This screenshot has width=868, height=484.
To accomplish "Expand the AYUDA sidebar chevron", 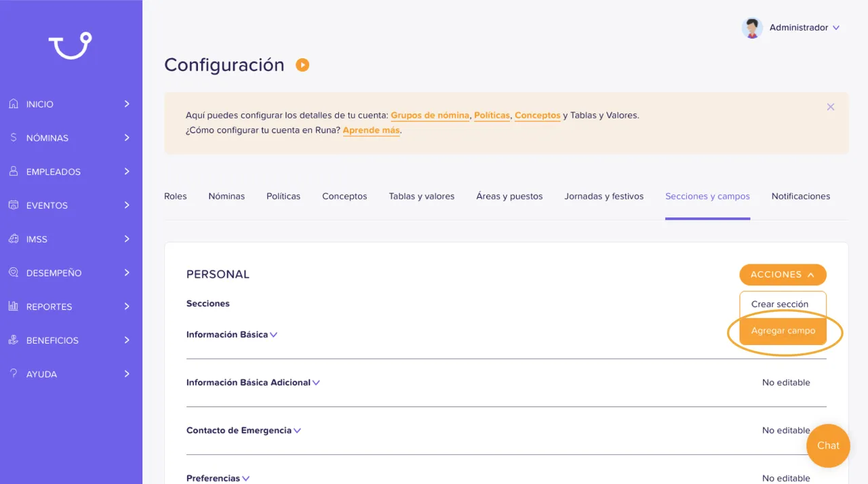I will (127, 374).
